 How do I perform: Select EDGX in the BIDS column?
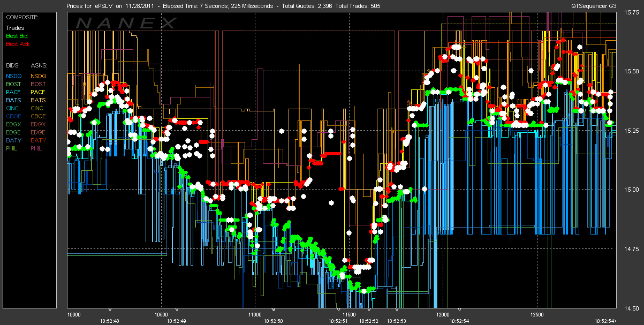(14, 124)
